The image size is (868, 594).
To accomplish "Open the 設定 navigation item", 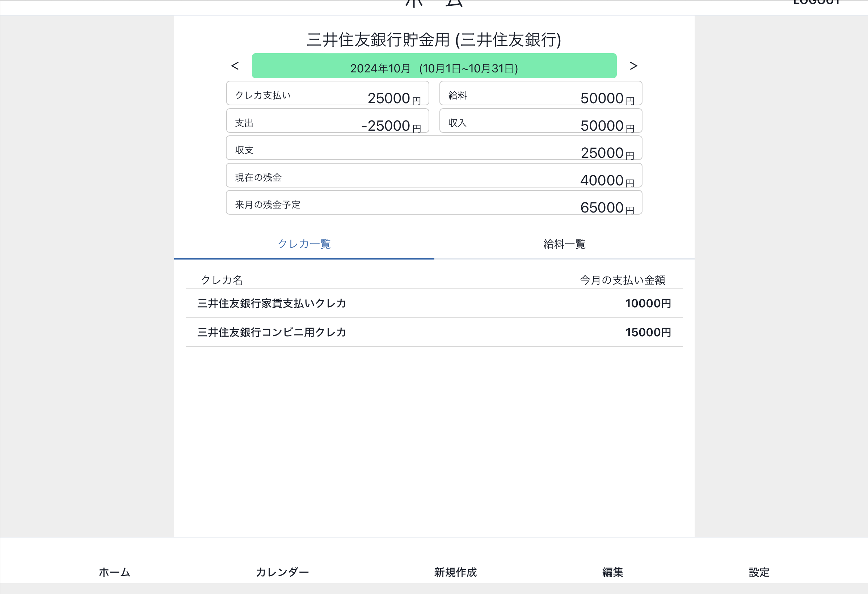I will tap(759, 572).
